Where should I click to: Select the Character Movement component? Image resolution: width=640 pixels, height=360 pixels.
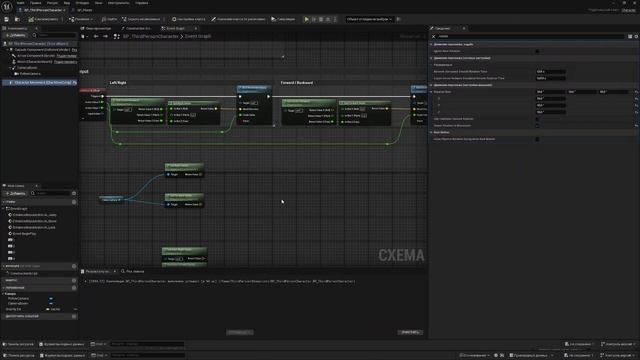(x=41, y=82)
